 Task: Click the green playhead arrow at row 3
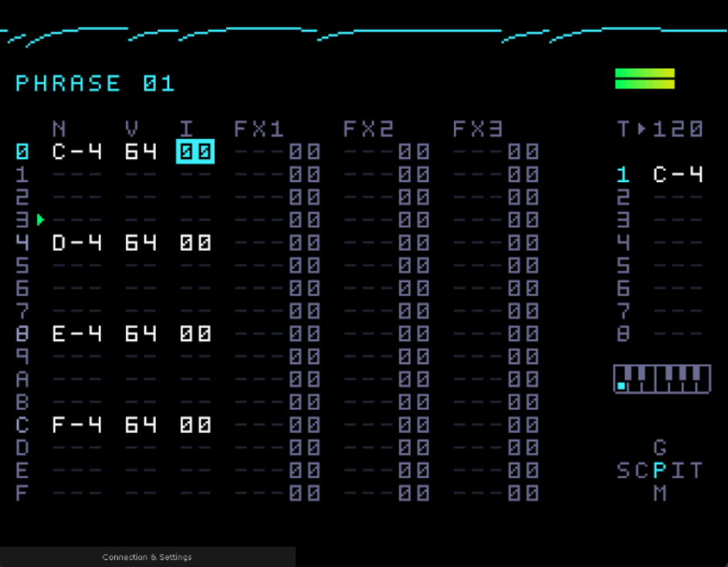tap(40, 220)
